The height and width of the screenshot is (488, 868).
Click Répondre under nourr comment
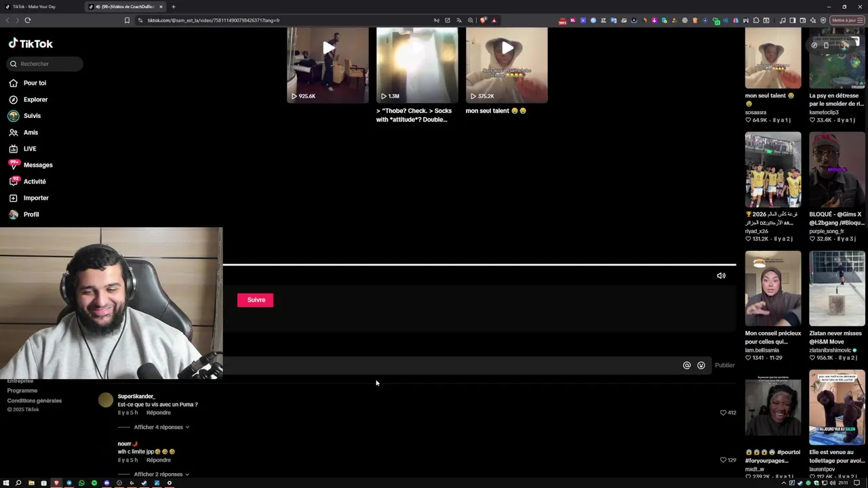coord(159,460)
